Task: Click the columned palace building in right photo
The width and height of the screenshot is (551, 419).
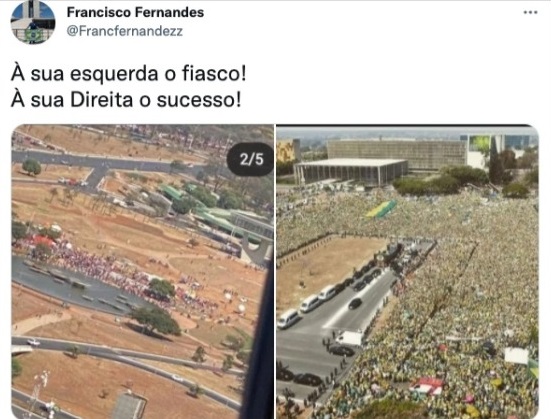Action: (351, 171)
